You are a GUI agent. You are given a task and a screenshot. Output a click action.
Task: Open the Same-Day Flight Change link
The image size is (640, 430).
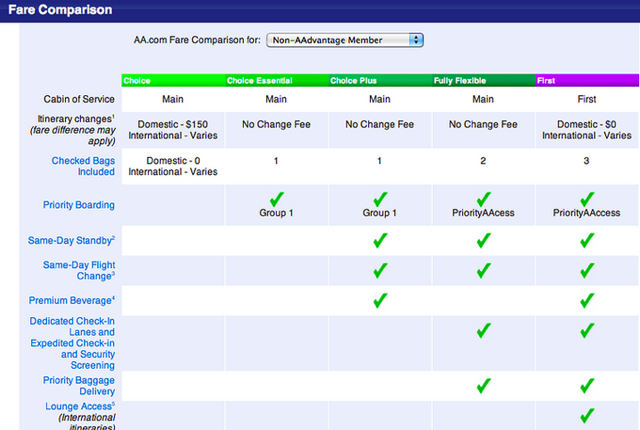click(79, 270)
